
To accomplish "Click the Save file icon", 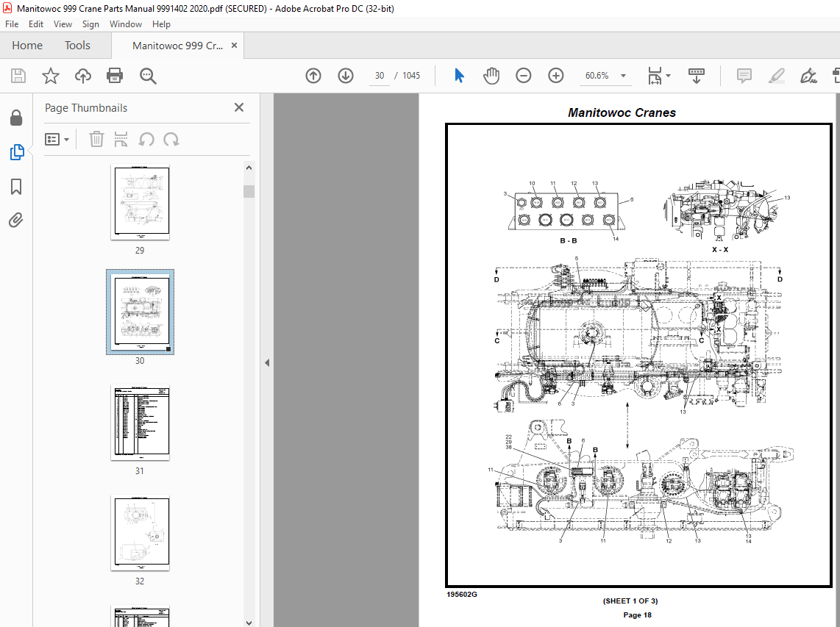I will point(18,76).
